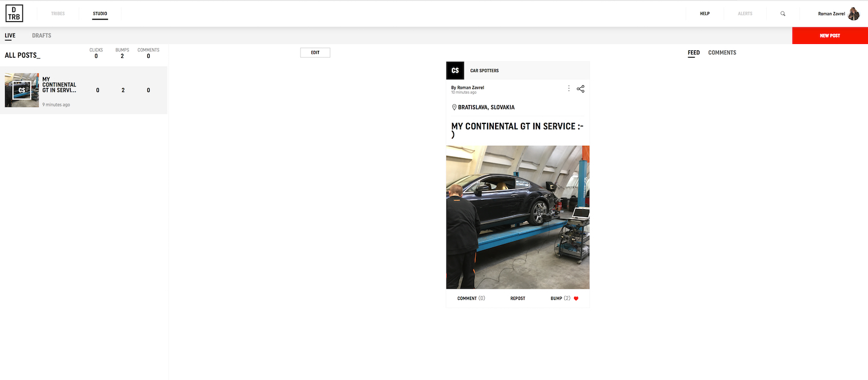The image size is (868, 380).
Task: Click the location pin icon next to Bratislava
Action: tap(454, 107)
